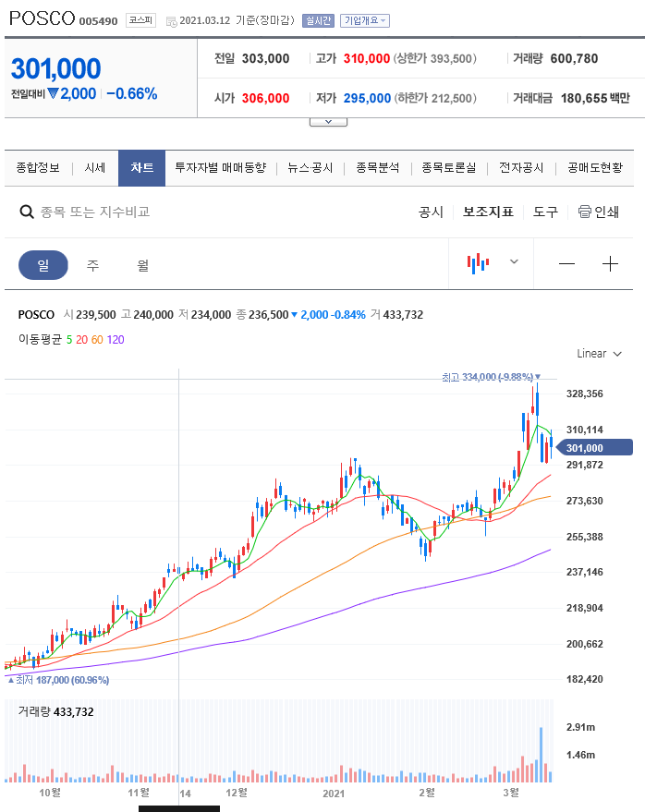
Task: Click the 328,356 axis value
Action: [584, 394]
